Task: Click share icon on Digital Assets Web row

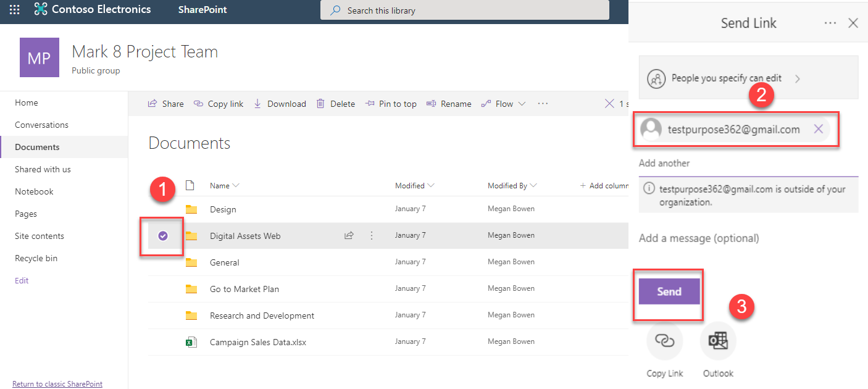Action: (x=349, y=235)
